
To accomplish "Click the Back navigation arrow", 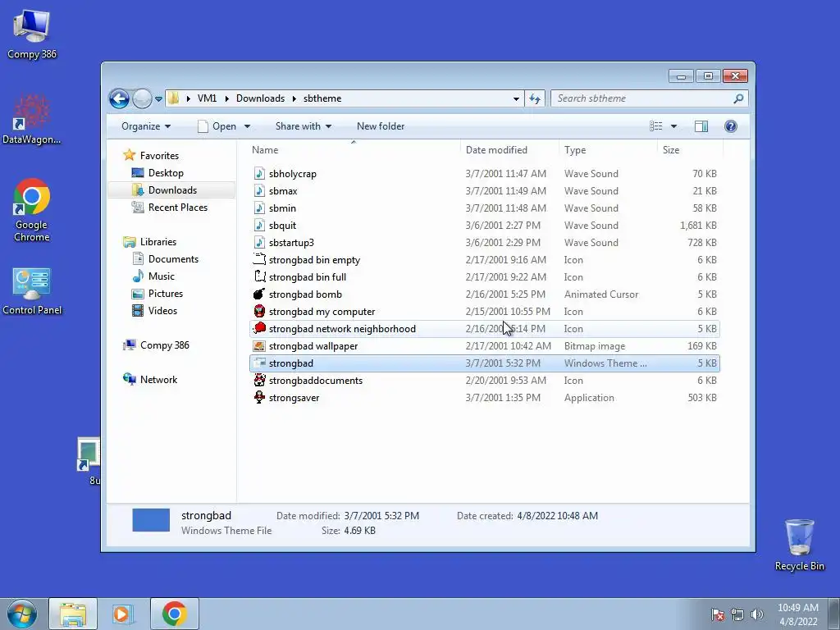I will click(x=119, y=98).
